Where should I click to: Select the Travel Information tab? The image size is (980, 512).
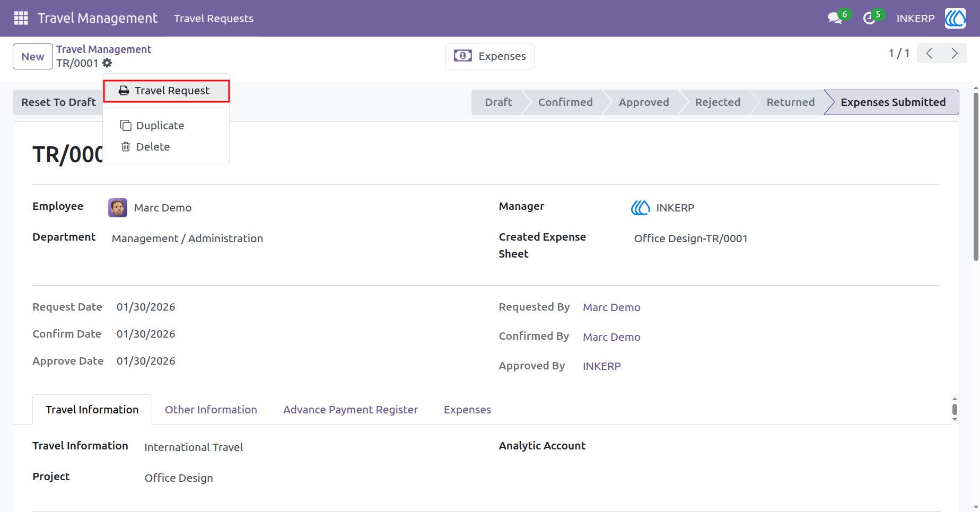[x=92, y=409]
